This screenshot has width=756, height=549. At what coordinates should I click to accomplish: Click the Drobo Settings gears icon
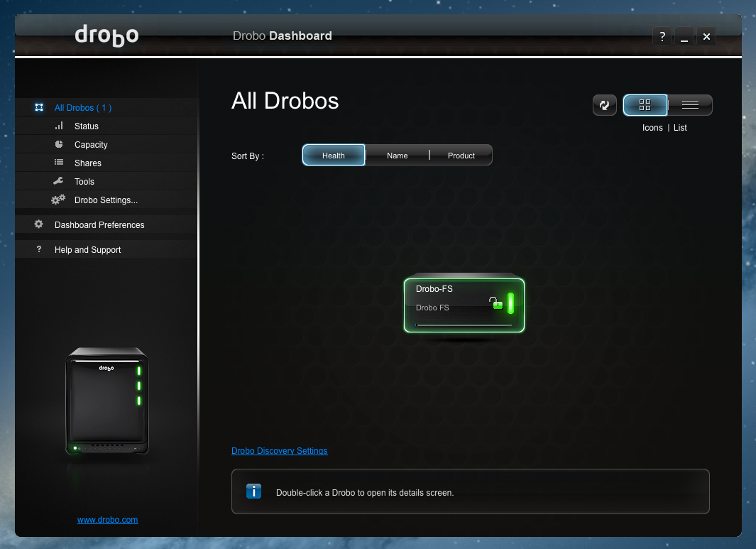58,200
